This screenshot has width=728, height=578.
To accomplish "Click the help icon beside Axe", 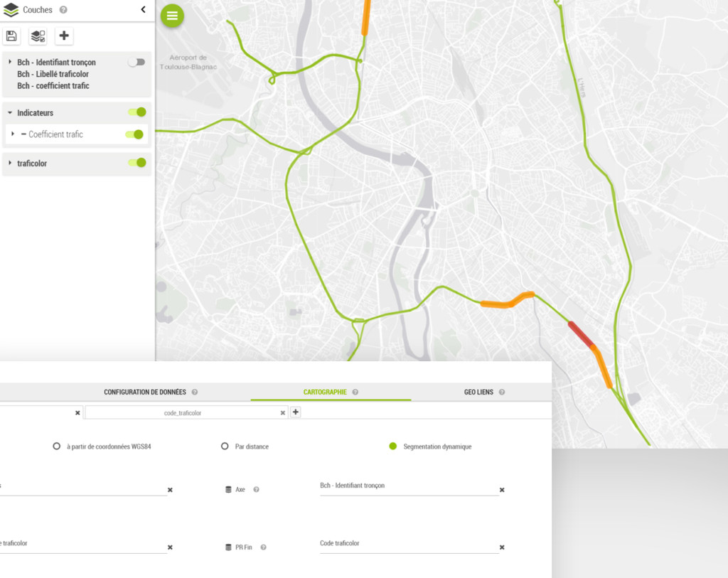I will [256, 490].
